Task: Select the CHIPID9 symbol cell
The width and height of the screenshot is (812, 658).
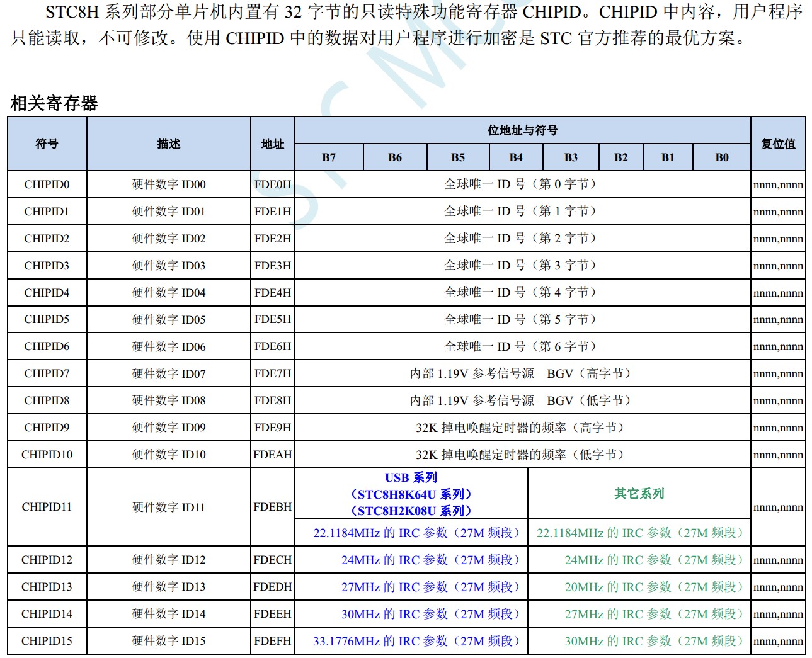Action: coord(47,428)
